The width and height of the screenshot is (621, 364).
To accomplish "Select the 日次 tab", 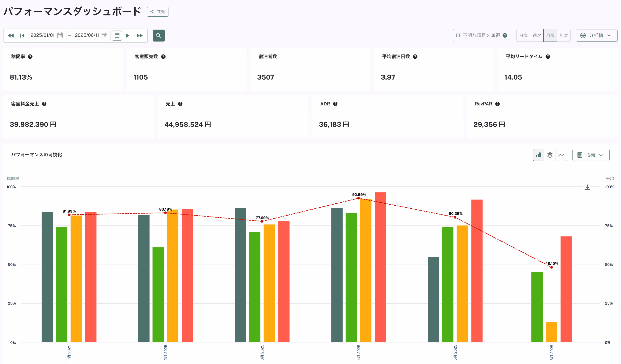I will [523, 36].
